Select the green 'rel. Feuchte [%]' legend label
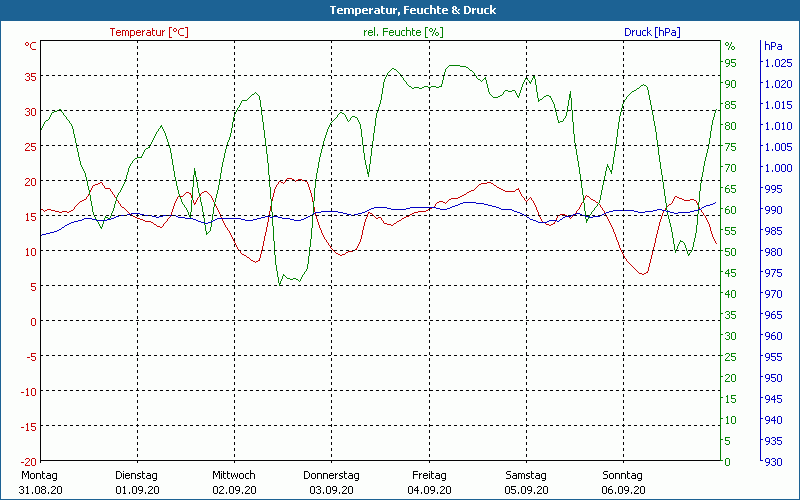 pyautogui.click(x=402, y=32)
